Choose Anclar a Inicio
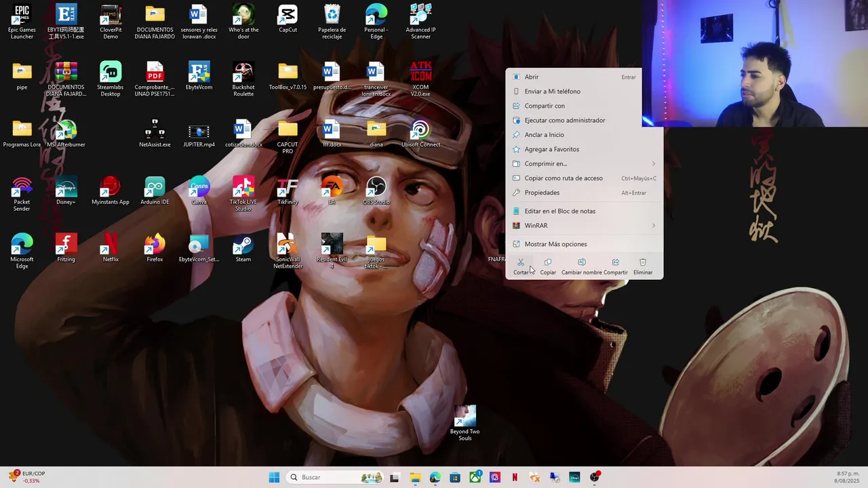 [x=583, y=135]
